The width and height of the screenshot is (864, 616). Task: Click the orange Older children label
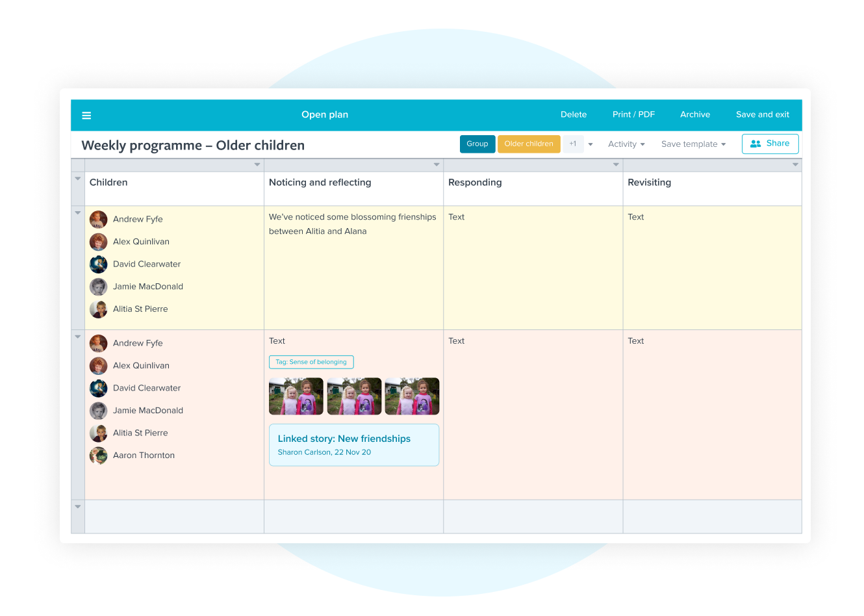[x=528, y=144]
